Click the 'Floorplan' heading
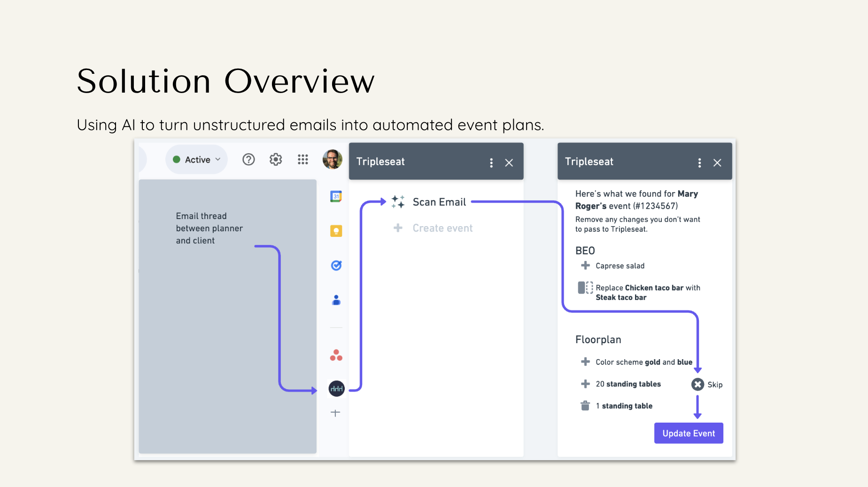This screenshot has width=868, height=487. (x=598, y=339)
